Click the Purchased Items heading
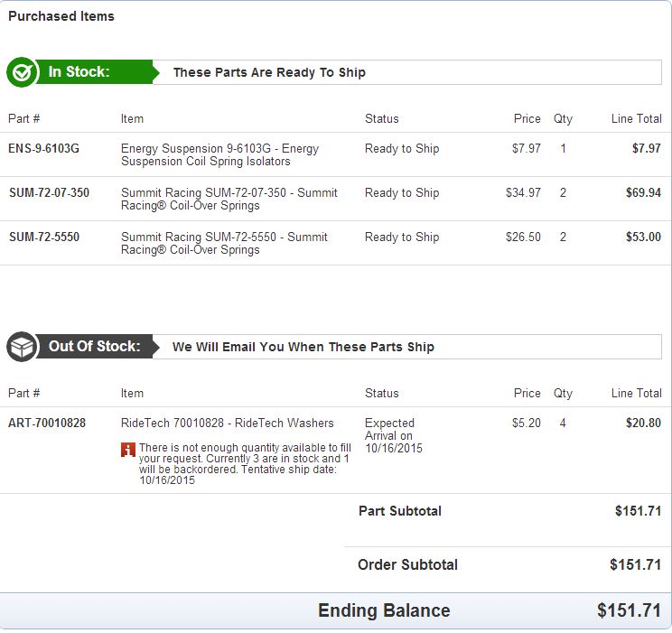Screen dimensions: 672x633 point(61,16)
